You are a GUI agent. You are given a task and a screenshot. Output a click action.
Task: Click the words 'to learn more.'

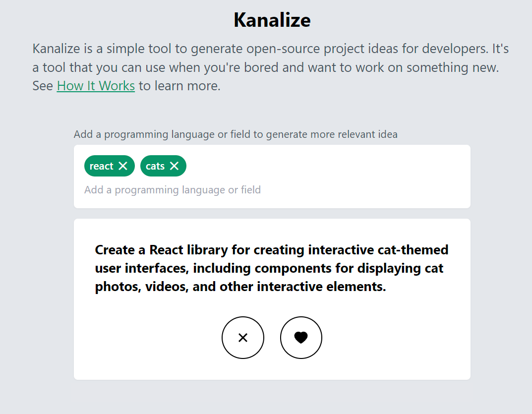179,86
